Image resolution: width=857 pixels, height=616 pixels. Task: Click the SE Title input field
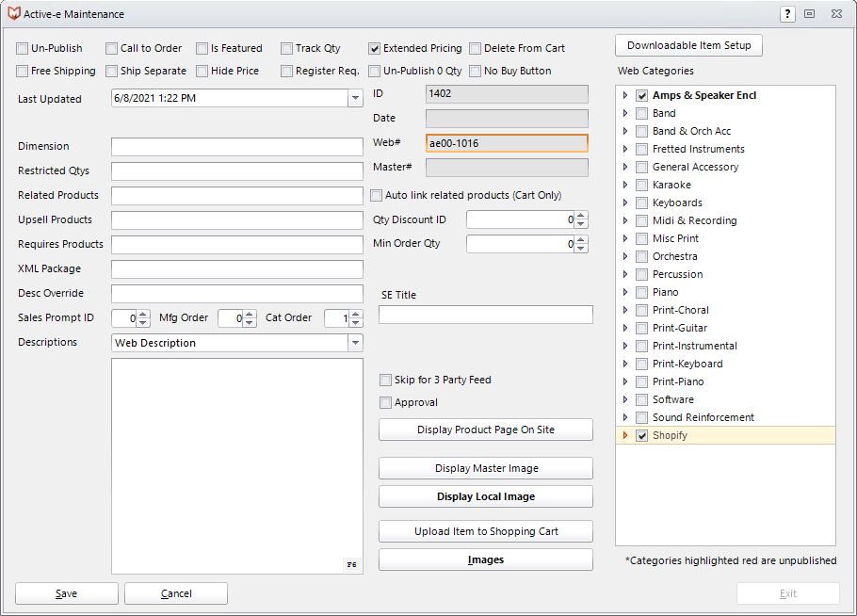pos(485,315)
